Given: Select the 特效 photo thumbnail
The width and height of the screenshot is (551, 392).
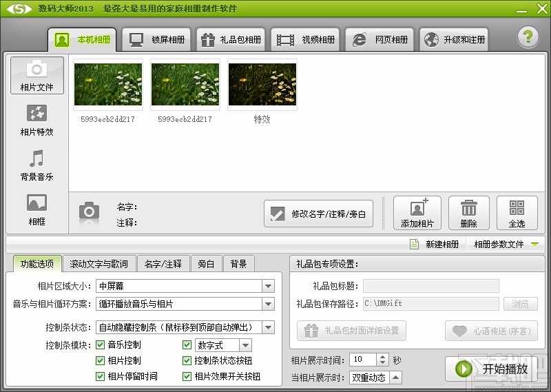Looking at the screenshot, I should (x=262, y=85).
